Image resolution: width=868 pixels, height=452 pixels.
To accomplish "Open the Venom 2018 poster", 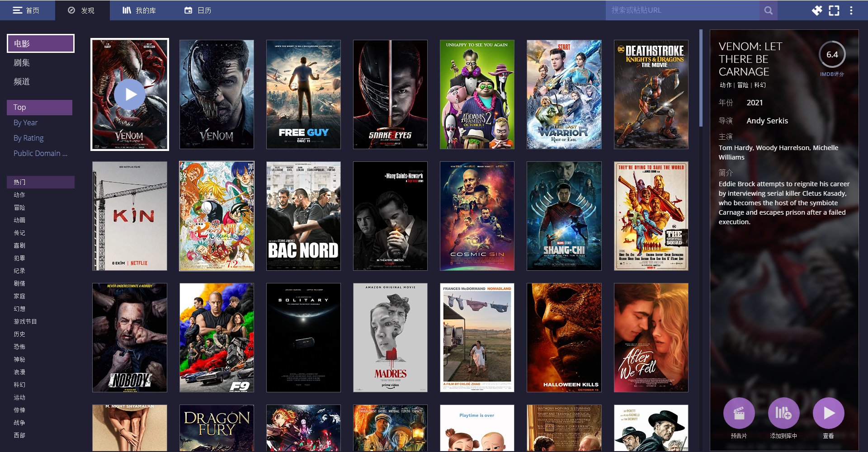I will click(x=217, y=94).
